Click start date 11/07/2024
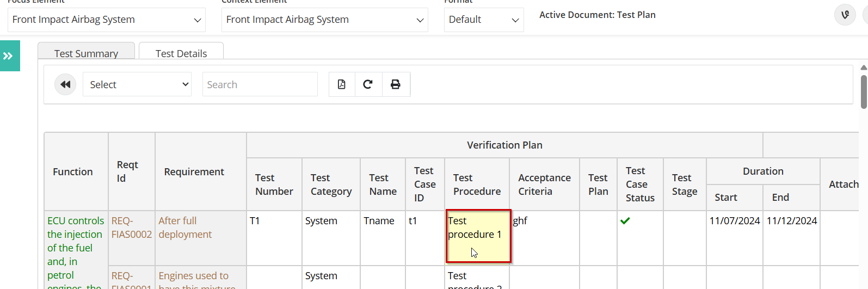The image size is (868, 289). click(x=735, y=220)
